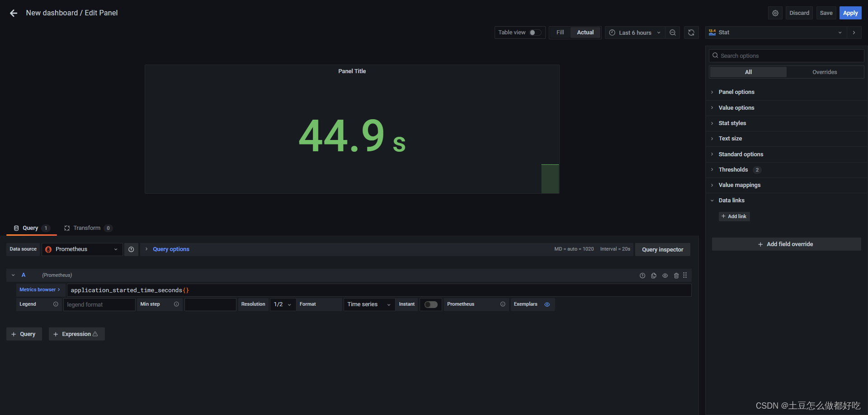Select Fill display mode

click(x=560, y=33)
